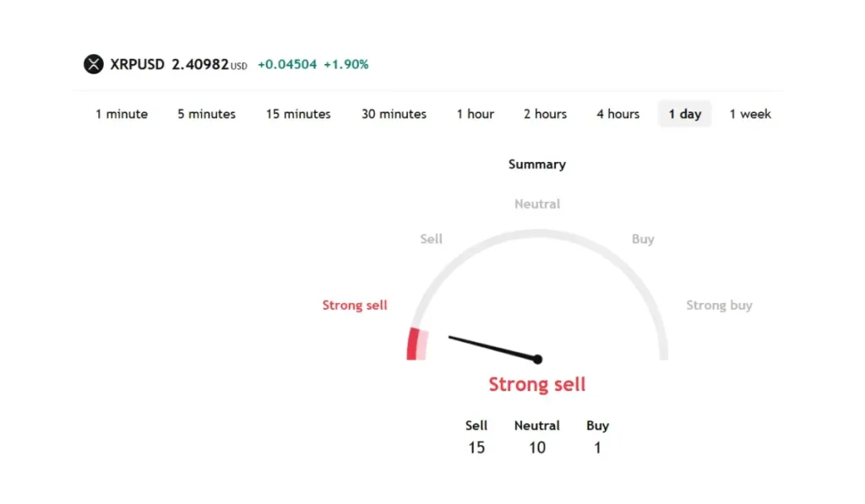865x504 pixels.
Task: Click the red Strong sell gauge segment
Action: click(413, 344)
